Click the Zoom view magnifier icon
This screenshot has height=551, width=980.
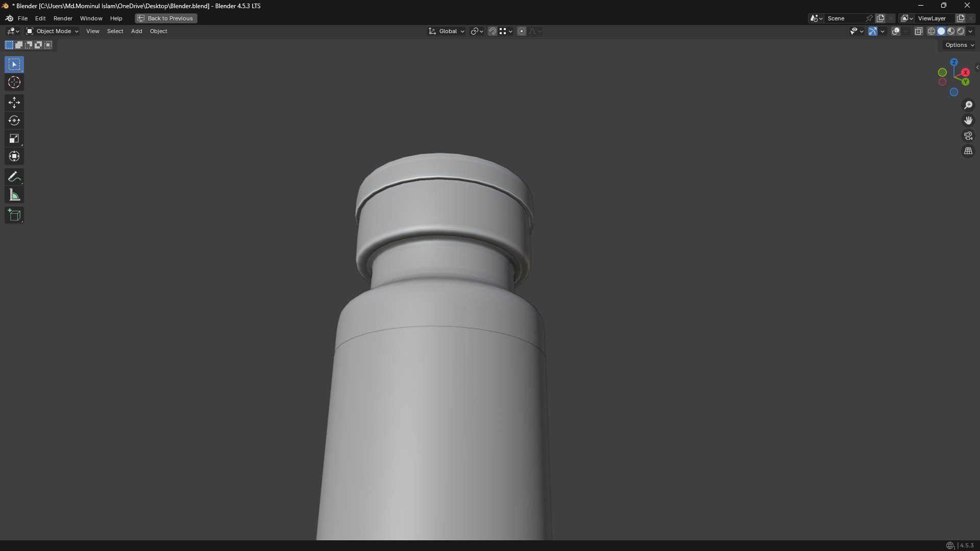[968, 105]
